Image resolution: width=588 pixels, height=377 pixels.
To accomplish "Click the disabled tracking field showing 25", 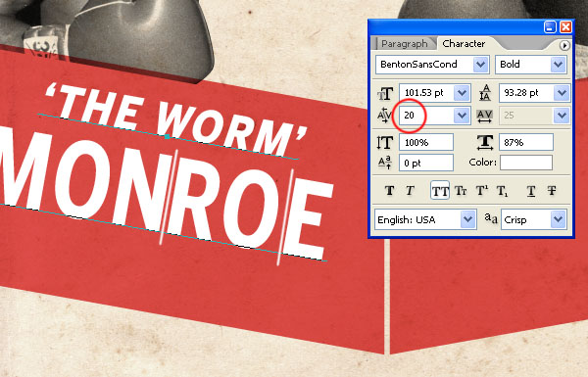I will point(526,115).
